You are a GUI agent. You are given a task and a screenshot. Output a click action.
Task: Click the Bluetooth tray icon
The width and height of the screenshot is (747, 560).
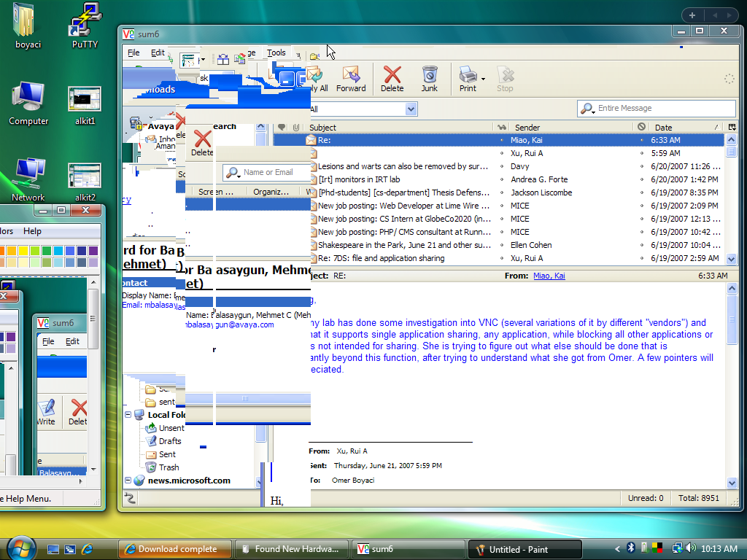(631, 548)
